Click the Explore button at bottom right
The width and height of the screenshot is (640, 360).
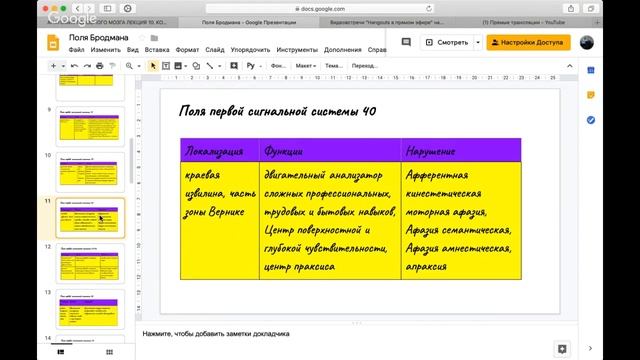562,349
